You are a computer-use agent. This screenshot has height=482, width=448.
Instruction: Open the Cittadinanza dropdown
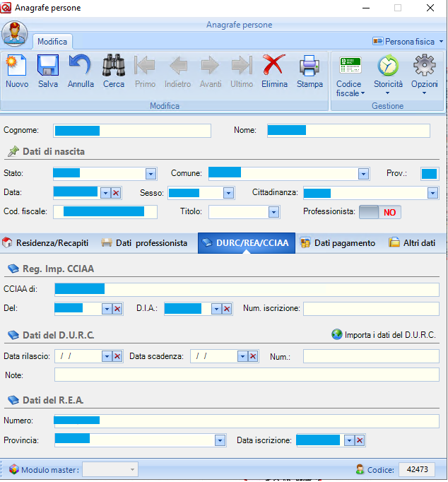pyautogui.click(x=432, y=193)
